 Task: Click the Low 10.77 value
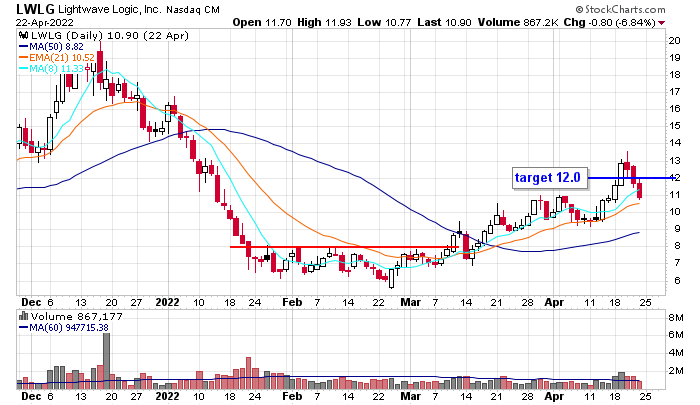pyautogui.click(x=383, y=22)
